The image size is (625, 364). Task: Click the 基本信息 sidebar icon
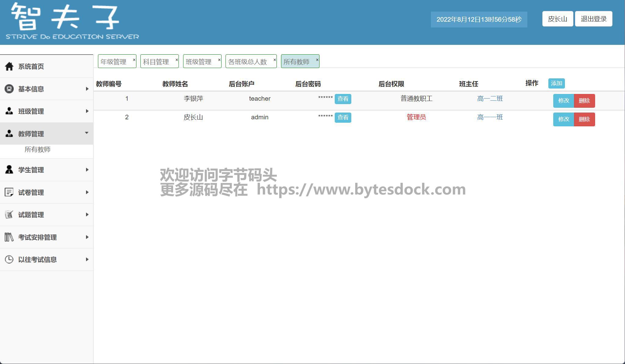coord(9,89)
